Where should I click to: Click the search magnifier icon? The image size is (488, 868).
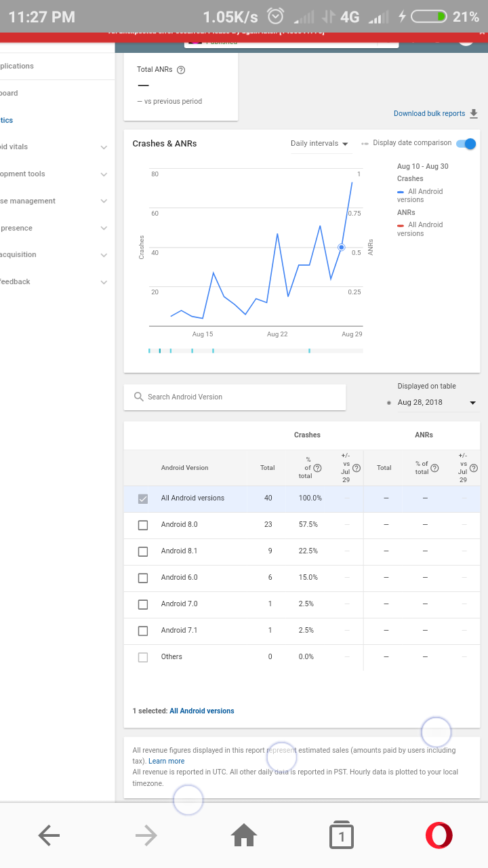tap(139, 397)
